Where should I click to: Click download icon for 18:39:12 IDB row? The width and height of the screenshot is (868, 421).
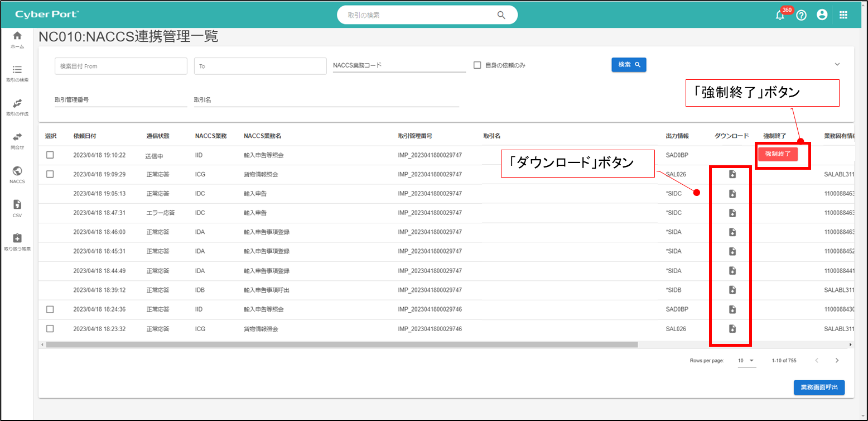click(x=732, y=290)
